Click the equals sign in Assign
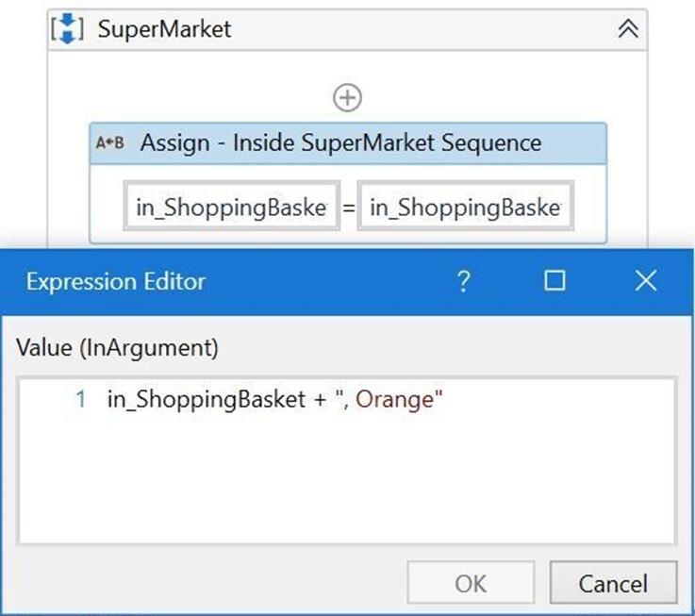This screenshot has width=695, height=616. pos(349,208)
